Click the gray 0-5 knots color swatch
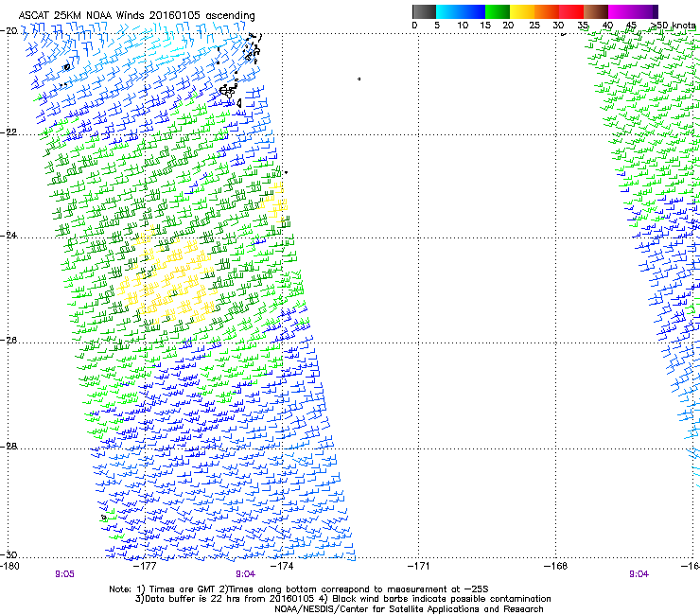The image size is (700, 615). [x=424, y=11]
